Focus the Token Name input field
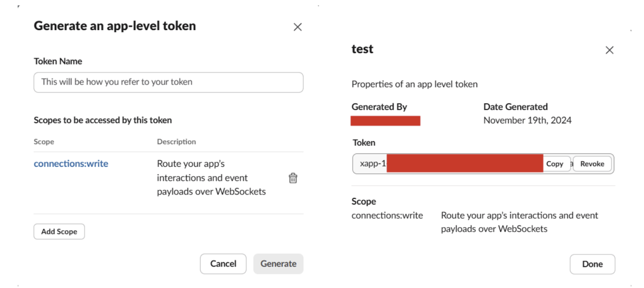 coord(168,82)
